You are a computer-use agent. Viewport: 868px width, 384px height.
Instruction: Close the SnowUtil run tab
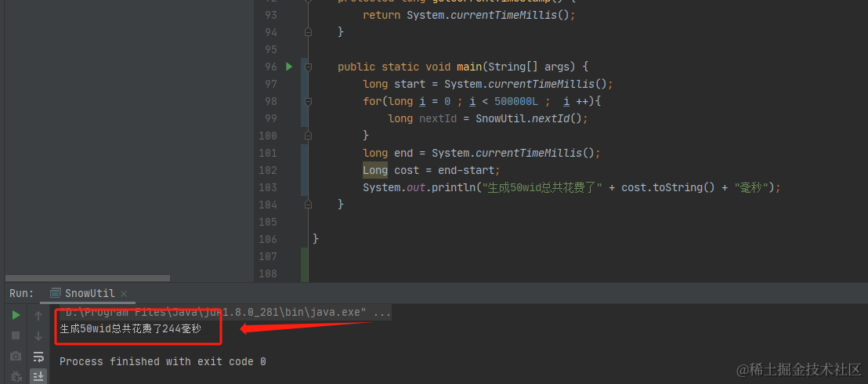[124, 294]
